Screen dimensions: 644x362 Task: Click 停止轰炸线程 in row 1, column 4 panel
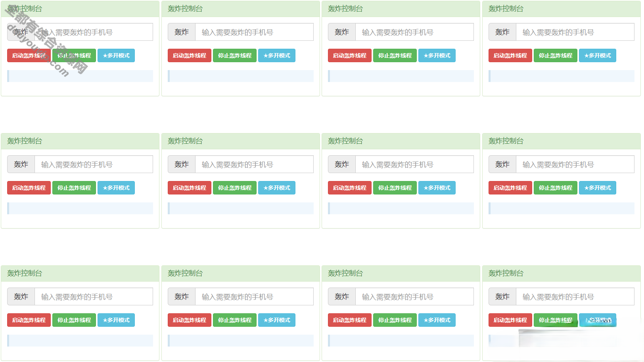[556, 55]
